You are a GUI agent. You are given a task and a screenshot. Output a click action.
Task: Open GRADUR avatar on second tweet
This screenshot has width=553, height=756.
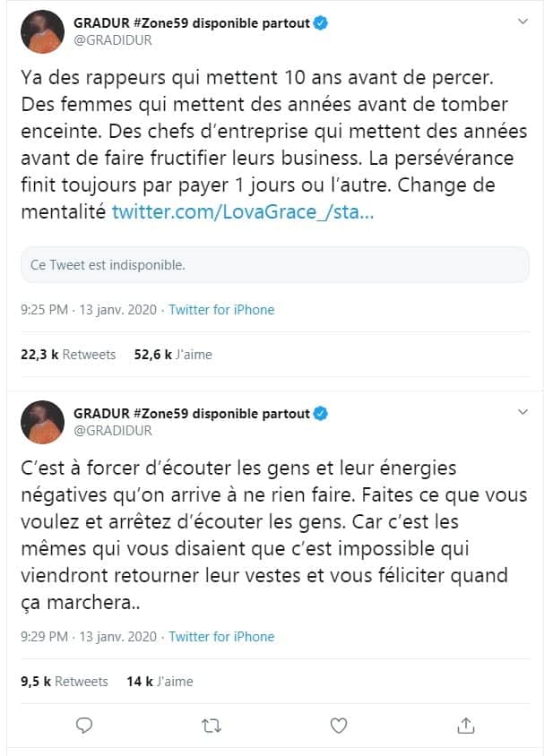pos(42,422)
